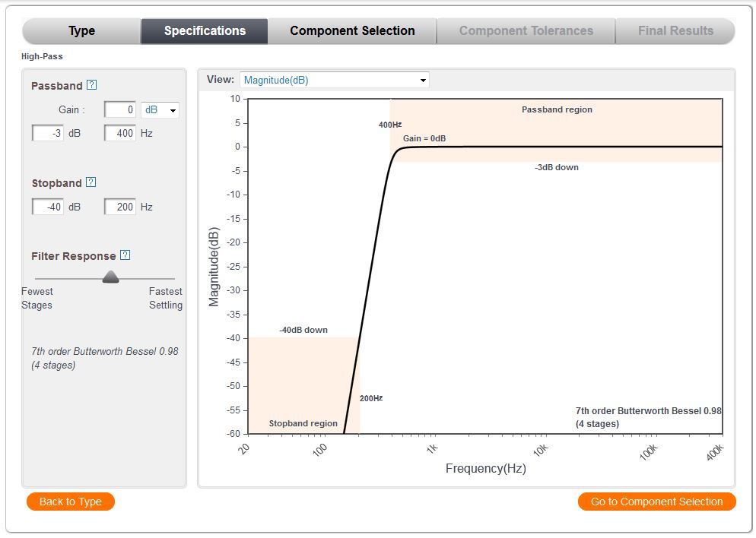This screenshot has width=756, height=538.
Task: Click the Filter Response slider handle
Action: pyautogui.click(x=111, y=277)
